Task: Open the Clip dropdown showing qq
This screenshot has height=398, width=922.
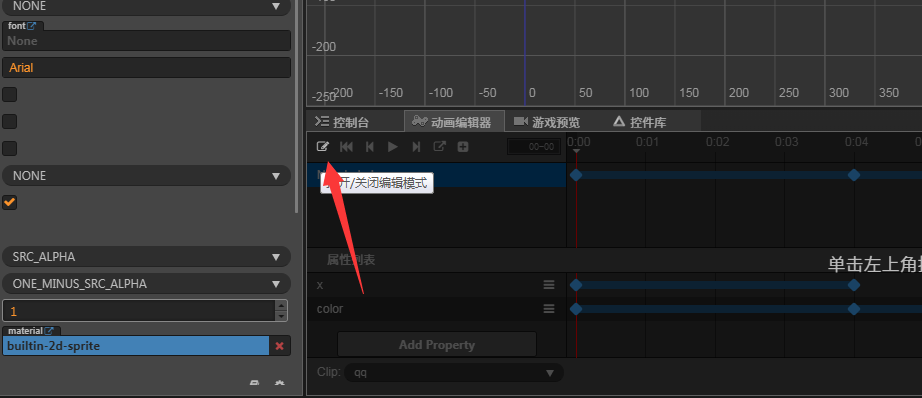Action: [454, 373]
